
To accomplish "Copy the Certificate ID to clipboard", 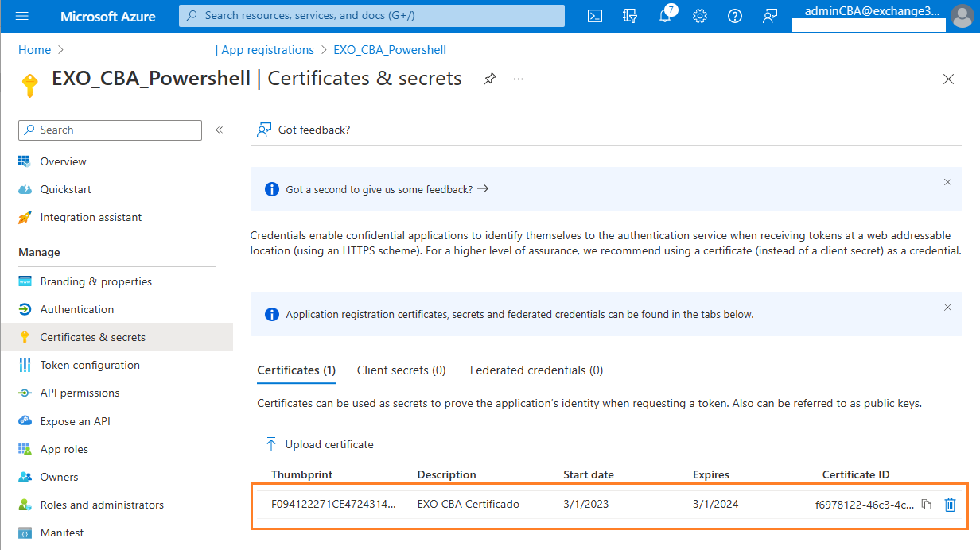I will 926,504.
